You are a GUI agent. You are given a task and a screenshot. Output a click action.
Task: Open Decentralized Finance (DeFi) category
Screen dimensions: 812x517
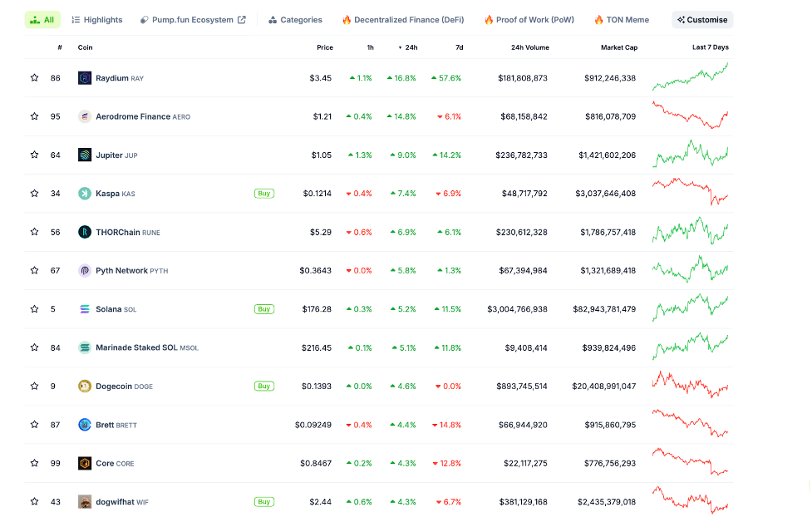(x=403, y=20)
